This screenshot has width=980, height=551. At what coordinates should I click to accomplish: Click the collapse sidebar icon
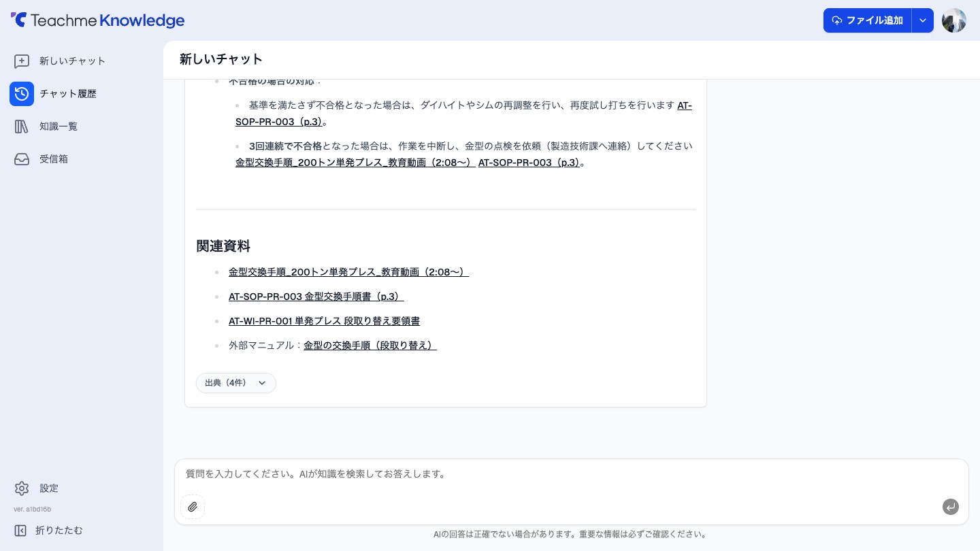point(20,531)
